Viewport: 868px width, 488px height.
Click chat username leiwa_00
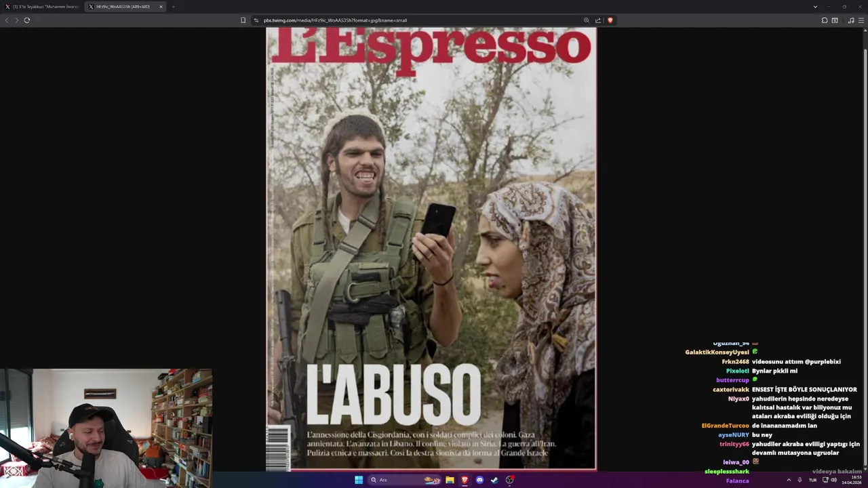[736, 462]
